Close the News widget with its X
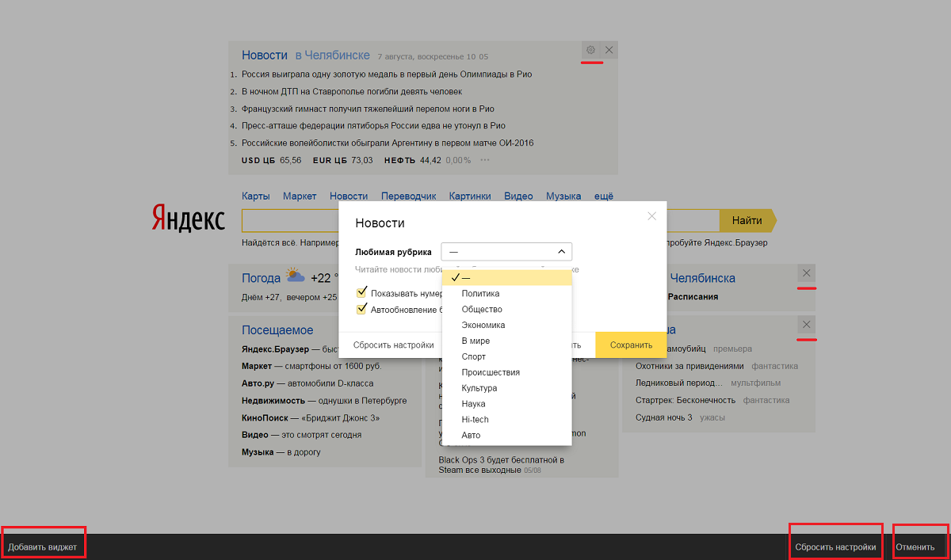The width and height of the screenshot is (951, 560). (x=609, y=50)
